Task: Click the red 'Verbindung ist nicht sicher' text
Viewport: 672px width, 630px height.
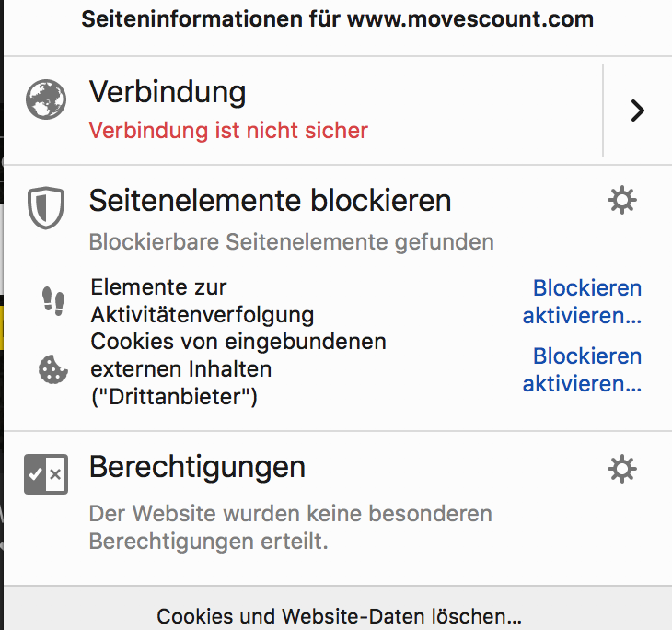Action: [228, 130]
